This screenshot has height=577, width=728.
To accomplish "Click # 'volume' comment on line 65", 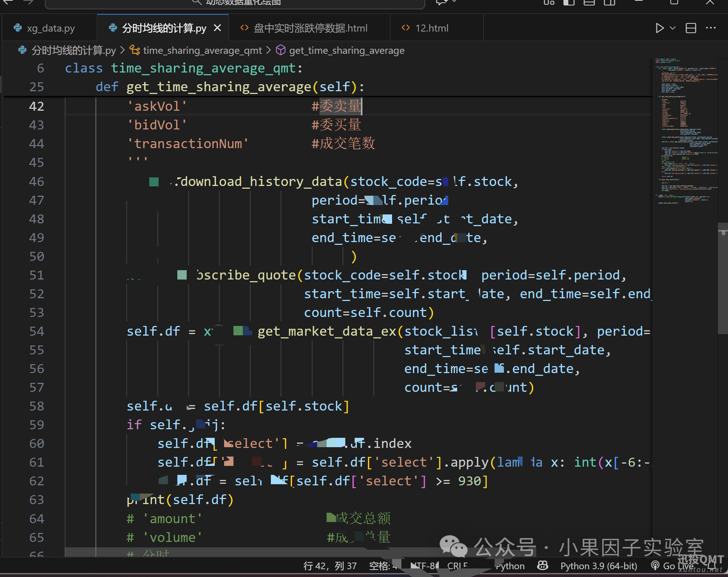I will [x=164, y=538].
